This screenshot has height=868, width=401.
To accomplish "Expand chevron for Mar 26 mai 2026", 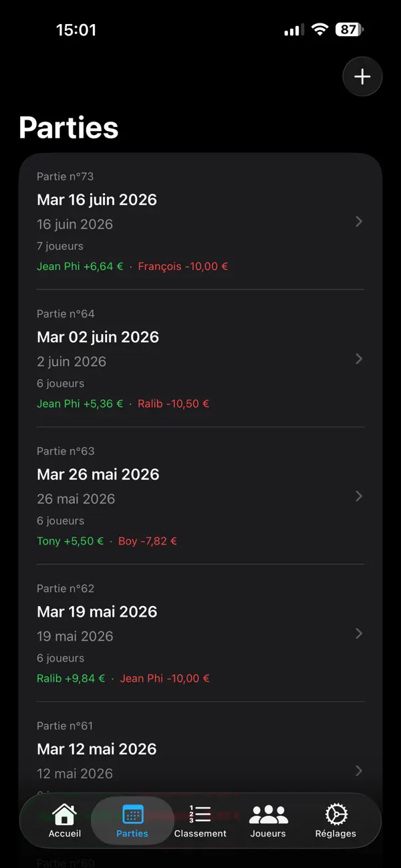I will pos(359,496).
